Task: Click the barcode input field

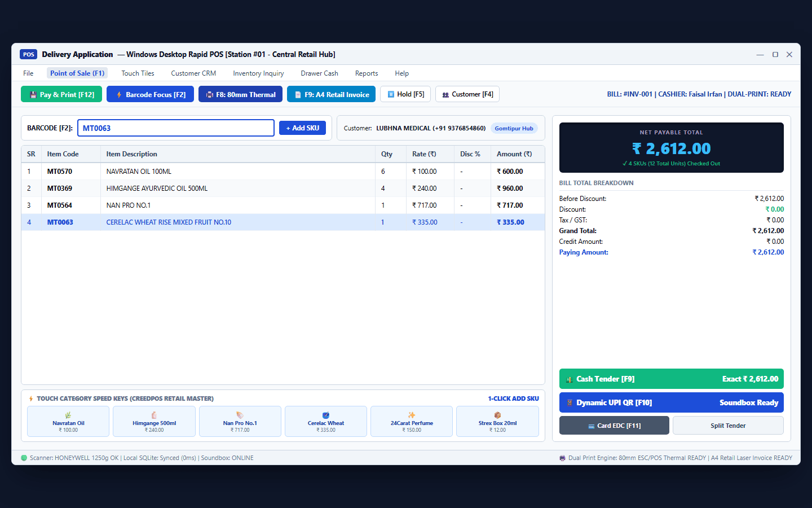Action: 176,128
